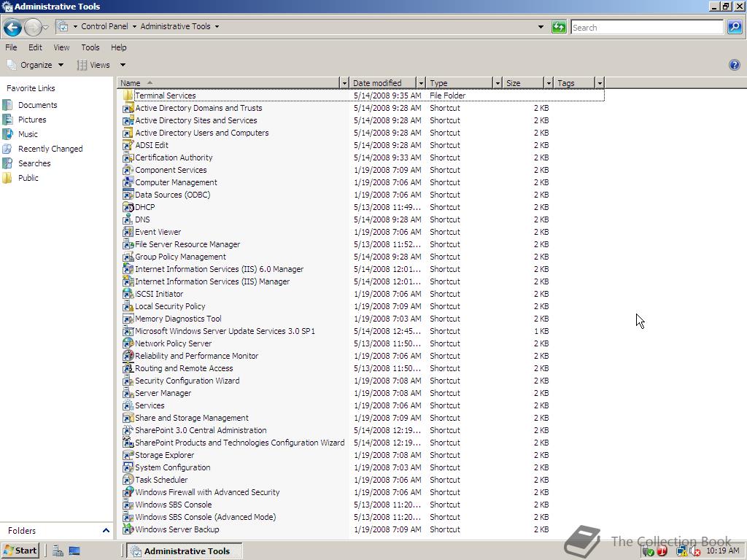Select the Task Scheduler icon
Image resolution: width=747 pixels, height=560 pixels.
(x=128, y=480)
